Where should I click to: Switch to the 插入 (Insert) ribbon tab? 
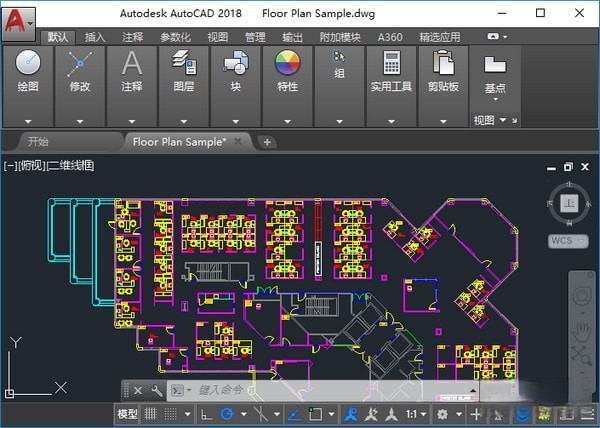click(x=95, y=37)
